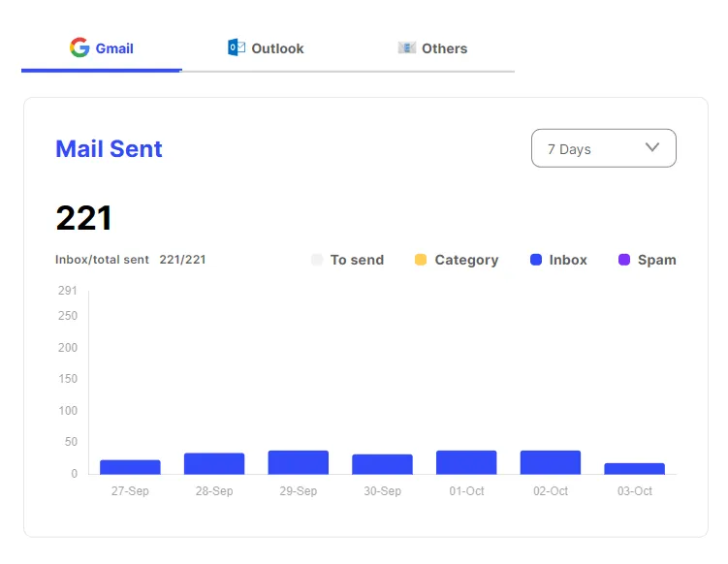Image resolution: width=728 pixels, height=564 pixels.
Task: Click the 02-Oct axis label
Action: pyautogui.click(x=551, y=491)
